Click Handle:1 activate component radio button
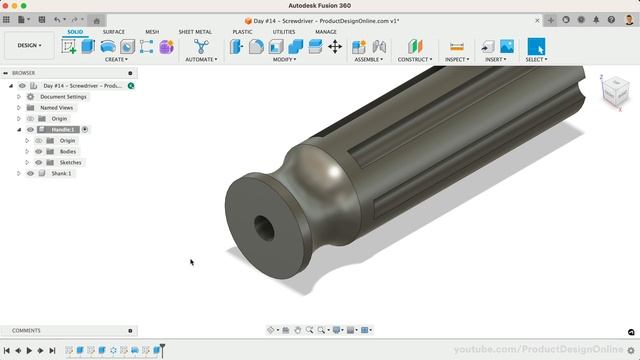640x360 pixels. (85, 129)
